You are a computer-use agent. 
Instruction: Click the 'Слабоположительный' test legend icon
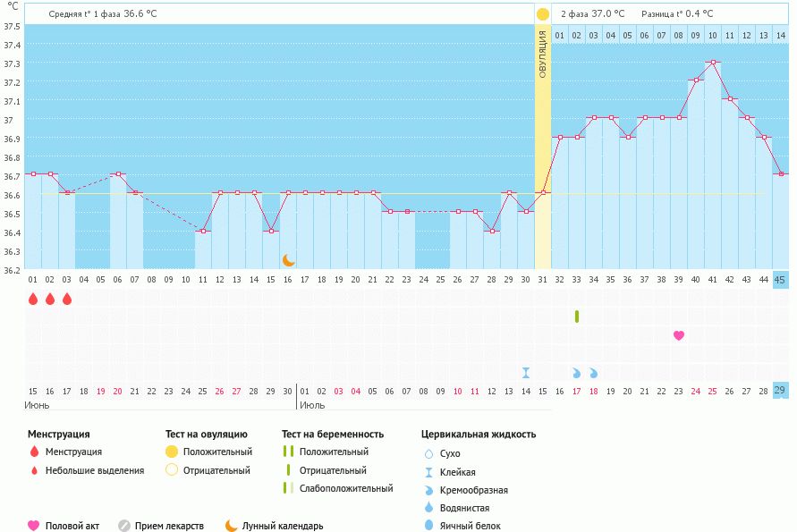click(287, 488)
